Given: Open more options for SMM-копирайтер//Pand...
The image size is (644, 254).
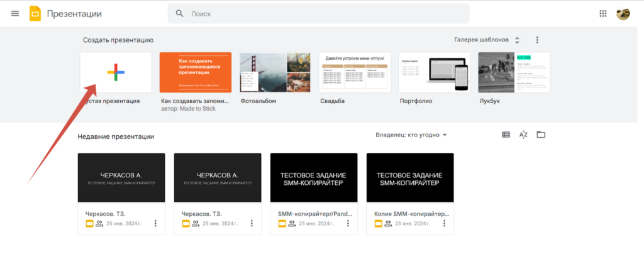Looking at the screenshot, I should click(347, 223).
